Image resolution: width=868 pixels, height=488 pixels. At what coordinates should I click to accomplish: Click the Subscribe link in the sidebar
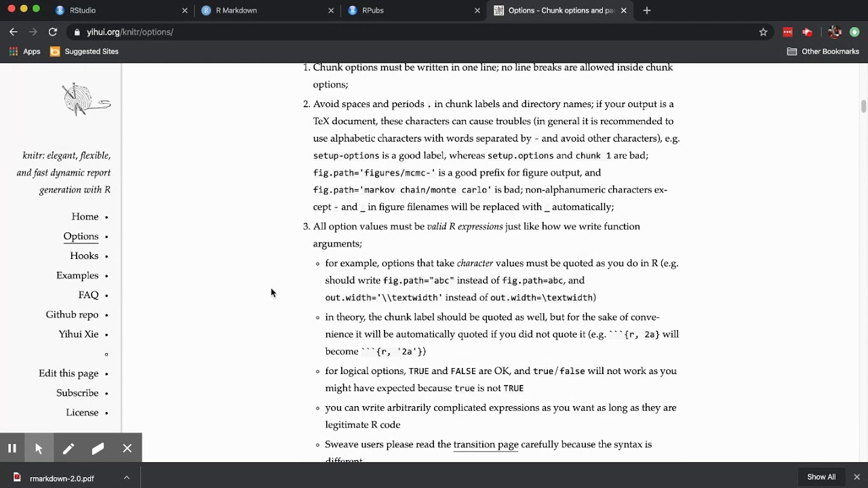[x=77, y=393]
